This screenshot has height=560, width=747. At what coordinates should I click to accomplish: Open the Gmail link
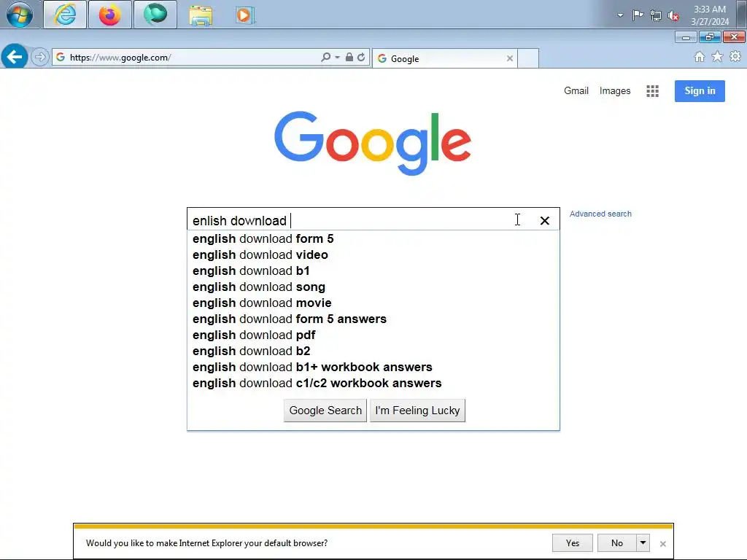(576, 90)
